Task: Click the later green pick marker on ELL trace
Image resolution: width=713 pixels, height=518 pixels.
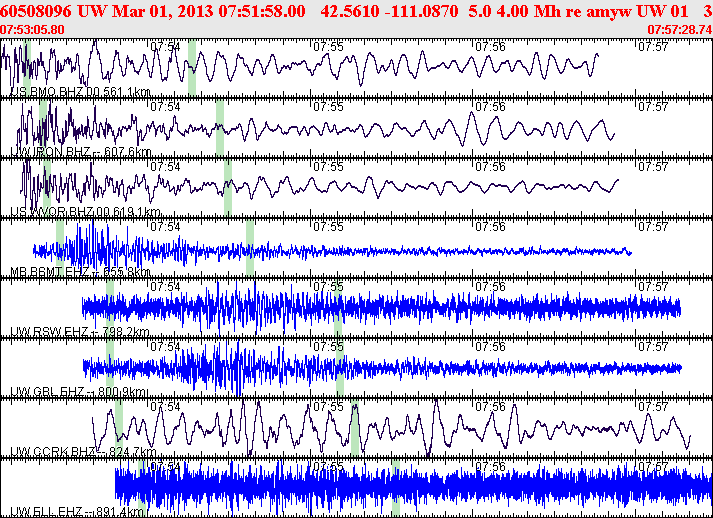Action: [x=396, y=488]
